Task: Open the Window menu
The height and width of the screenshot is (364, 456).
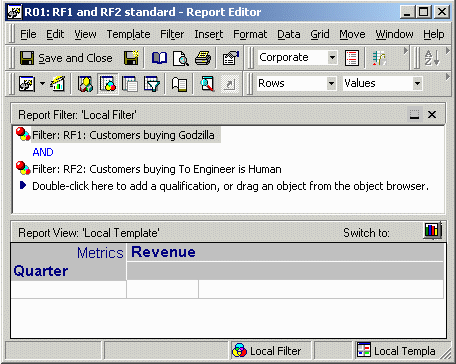Action: (394, 34)
